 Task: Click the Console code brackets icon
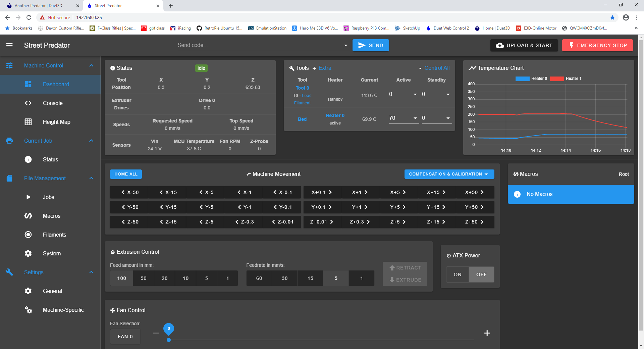click(28, 103)
